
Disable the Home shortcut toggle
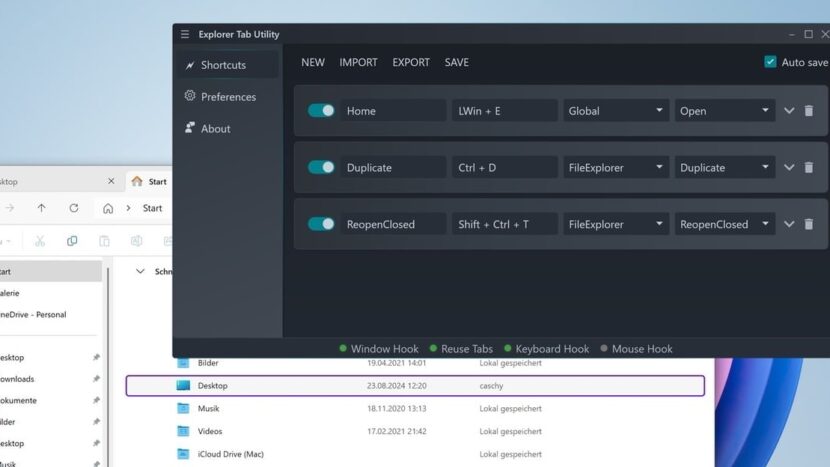321,111
